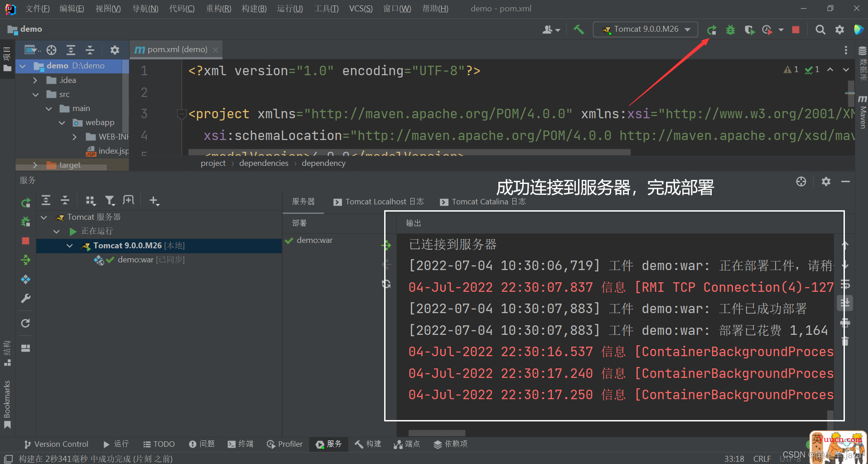Image resolution: width=868 pixels, height=464 pixels.
Task: Start debugging with the green bug icon
Action: coord(730,30)
